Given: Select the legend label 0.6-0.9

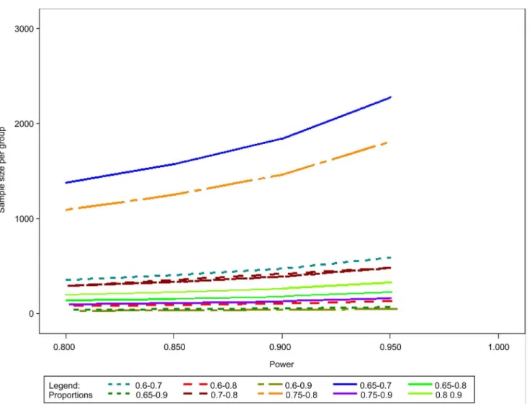Looking at the screenshot, I should [x=299, y=386].
